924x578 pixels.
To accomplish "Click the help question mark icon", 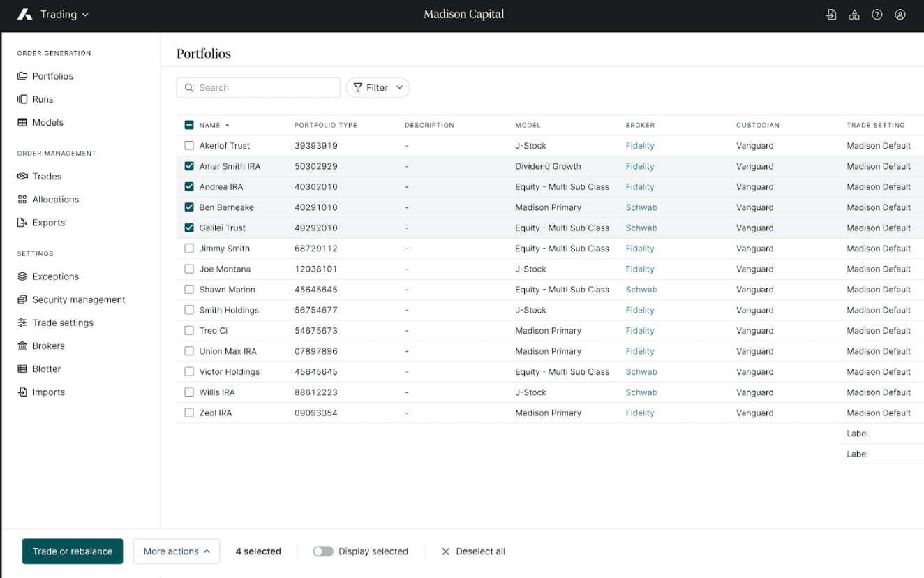I will (x=877, y=15).
